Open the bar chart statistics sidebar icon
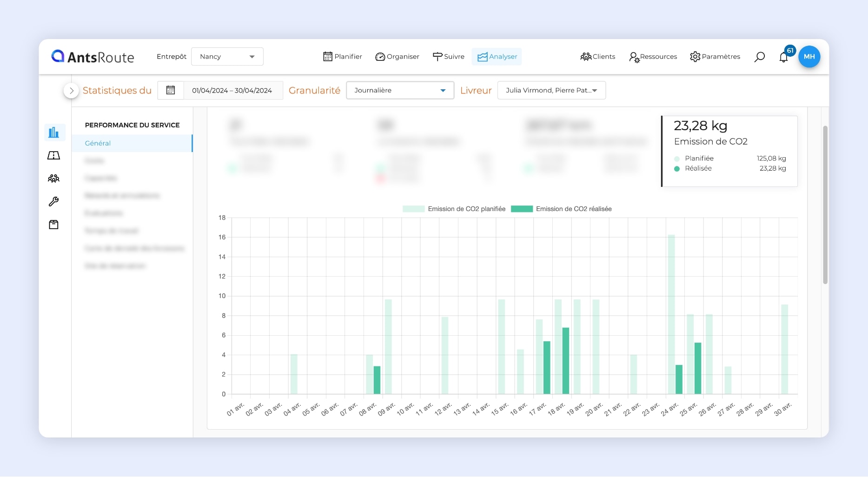This screenshot has height=477, width=868. (54, 132)
